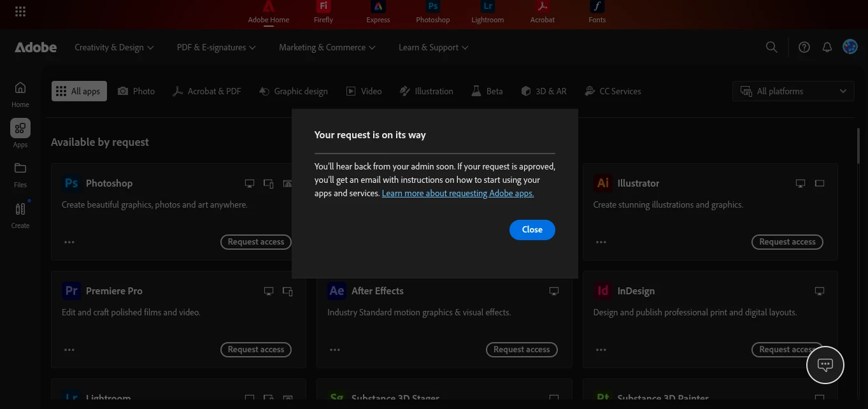Viewport: 868px width, 409px height.
Task: Open more options on Photoshop card
Action: (x=69, y=242)
